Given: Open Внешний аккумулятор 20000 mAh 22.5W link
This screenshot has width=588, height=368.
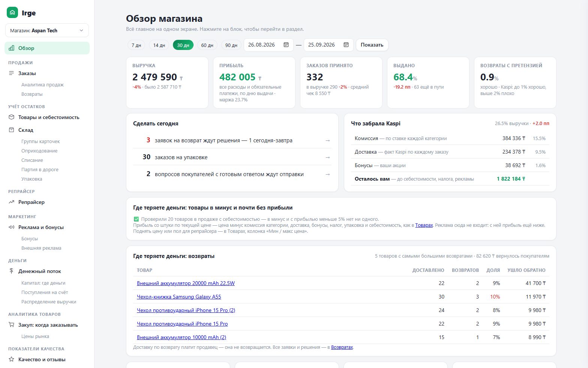Looking at the screenshot, I should click(x=186, y=283).
